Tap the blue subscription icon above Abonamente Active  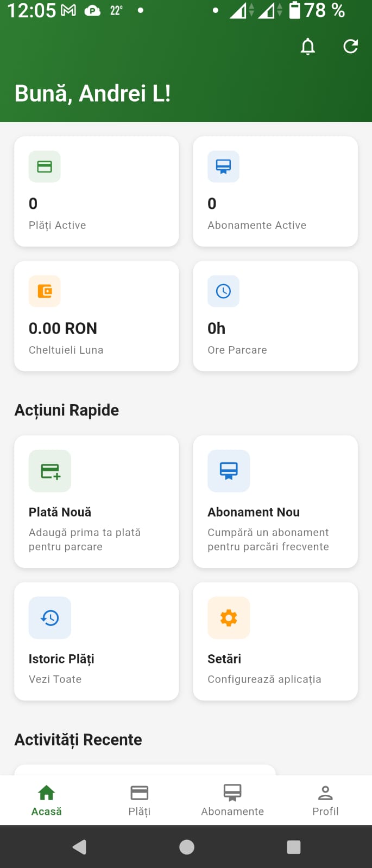223,167
